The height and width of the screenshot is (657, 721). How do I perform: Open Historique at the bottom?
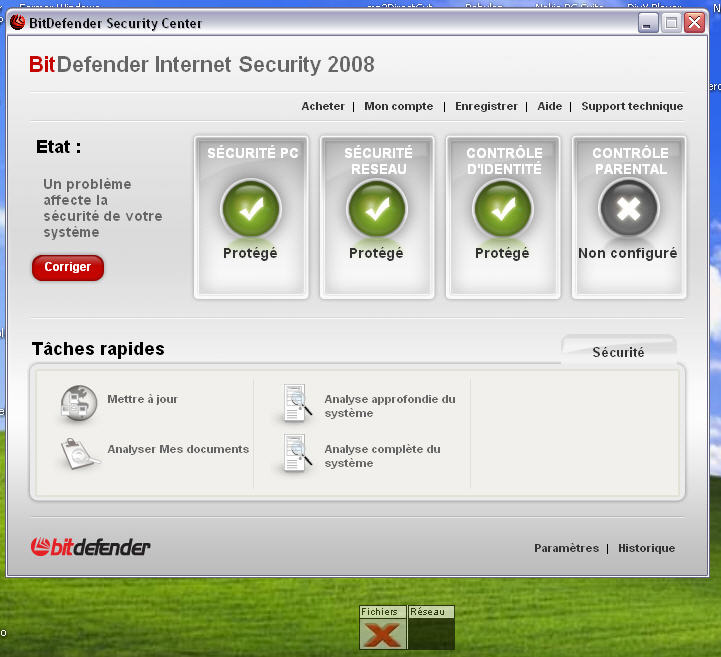pyautogui.click(x=647, y=548)
